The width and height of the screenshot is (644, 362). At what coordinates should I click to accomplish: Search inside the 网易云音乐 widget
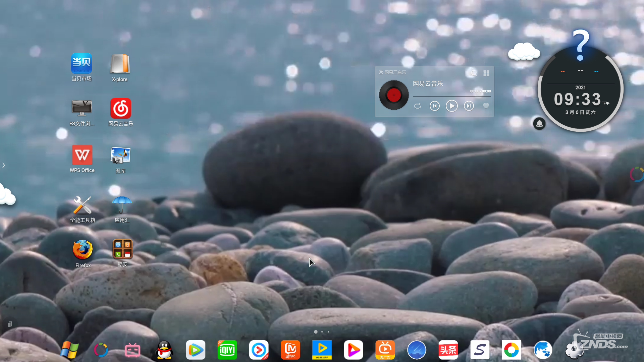474,73
